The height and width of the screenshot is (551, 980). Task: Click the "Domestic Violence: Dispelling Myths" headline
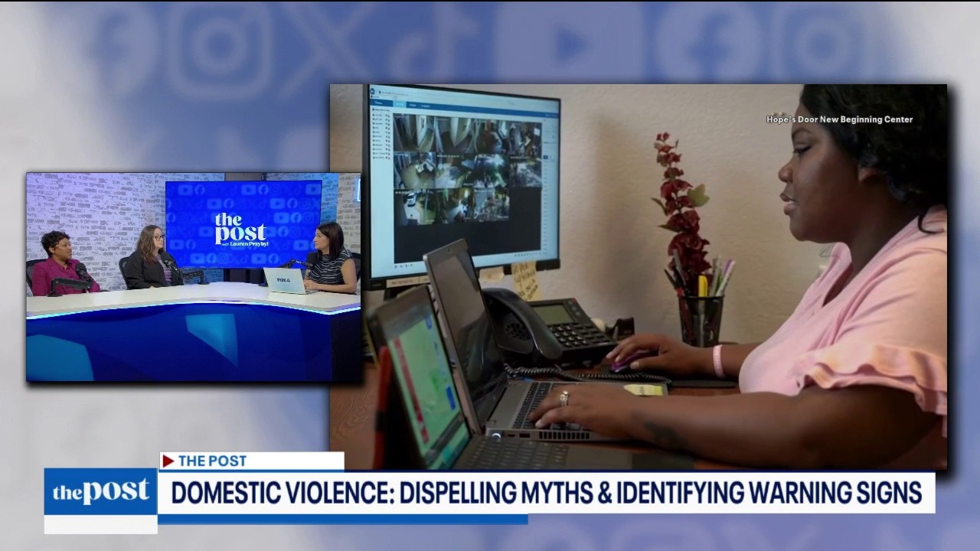546,492
